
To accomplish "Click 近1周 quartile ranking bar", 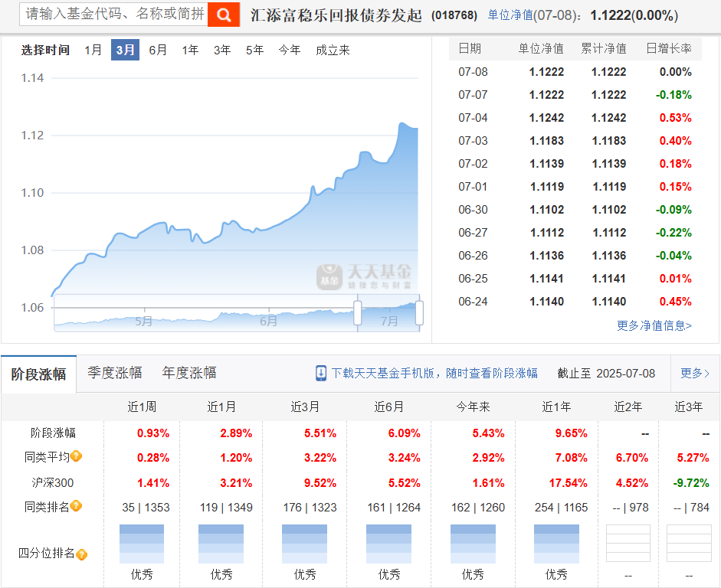I will coord(142,544).
